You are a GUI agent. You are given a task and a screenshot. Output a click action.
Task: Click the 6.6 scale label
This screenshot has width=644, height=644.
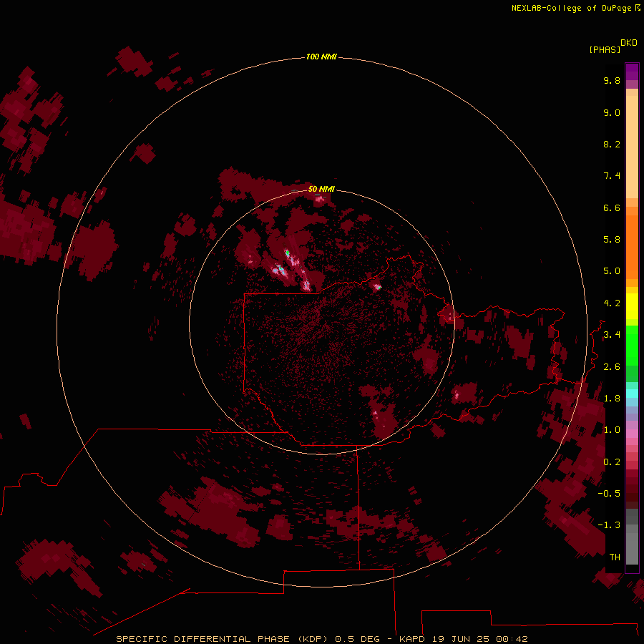[x=612, y=208]
